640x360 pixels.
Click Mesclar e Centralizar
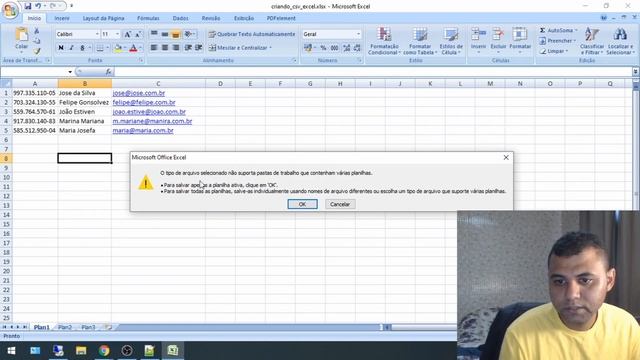[240, 48]
